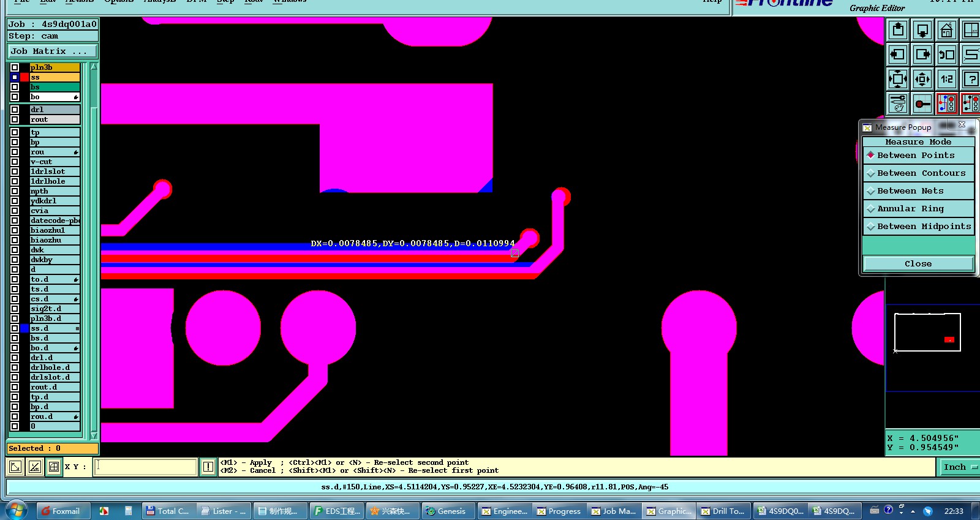Select the npth layer row

55,191
